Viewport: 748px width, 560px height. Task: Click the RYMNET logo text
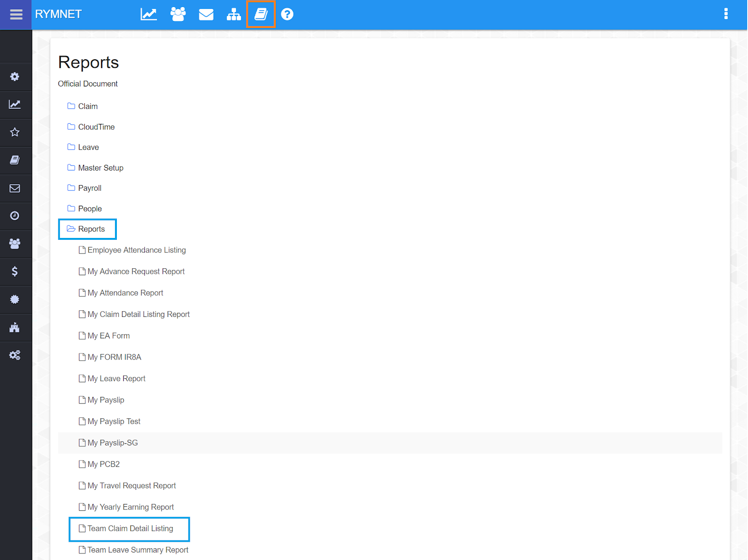click(x=58, y=14)
